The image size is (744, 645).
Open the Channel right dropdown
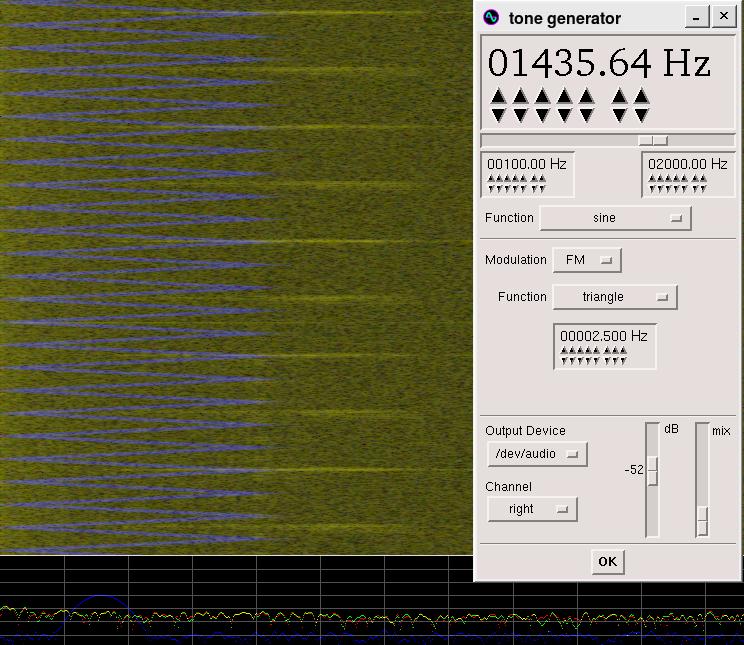[532, 509]
